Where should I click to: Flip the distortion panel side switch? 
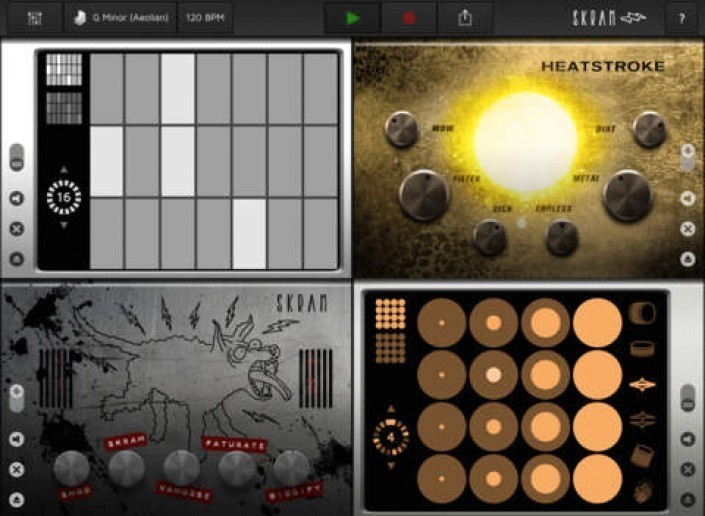point(17,398)
